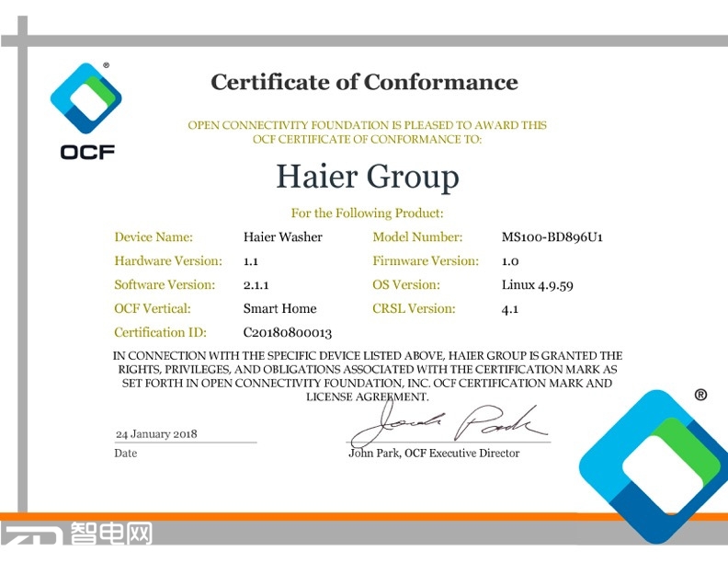The width and height of the screenshot is (728, 563).
Task: Click "John Park, OCF Executive Director" text
Action: (434, 454)
